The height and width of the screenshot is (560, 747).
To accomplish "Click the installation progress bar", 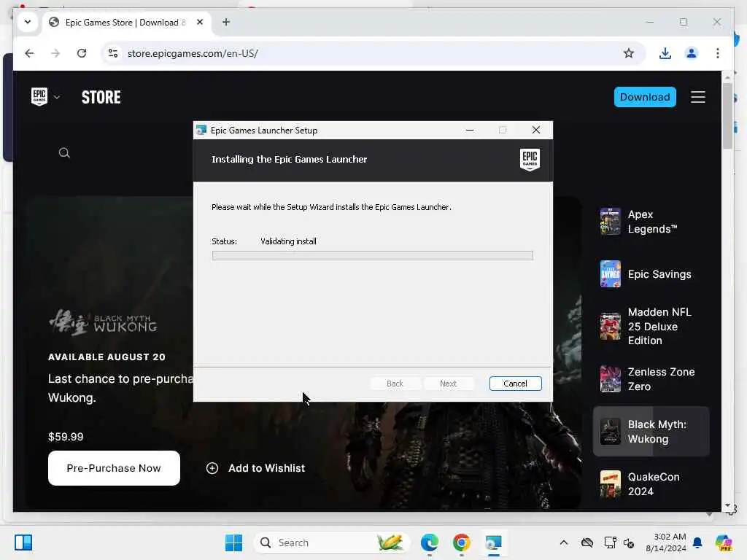I will pos(373,256).
